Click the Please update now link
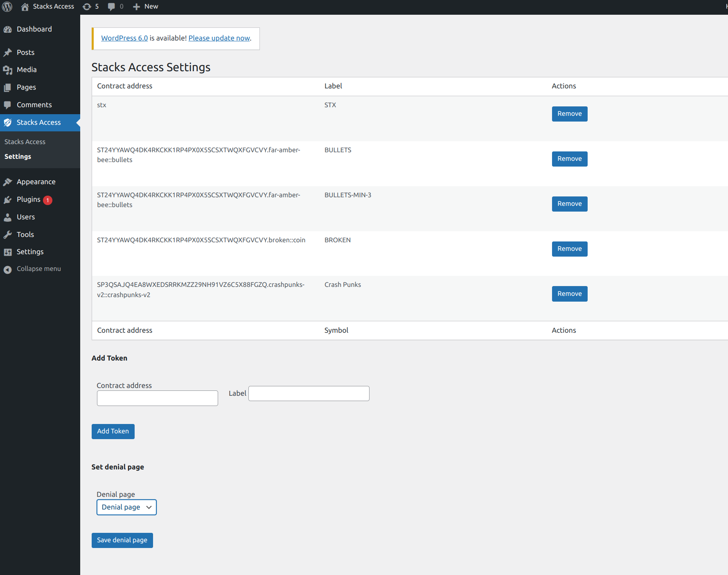 pyautogui.click(x=219, y=38)
